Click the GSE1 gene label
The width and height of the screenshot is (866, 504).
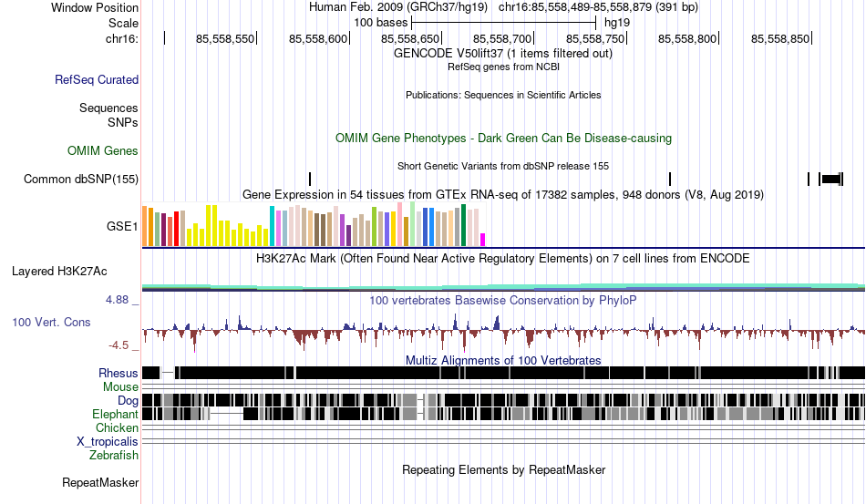122,226
